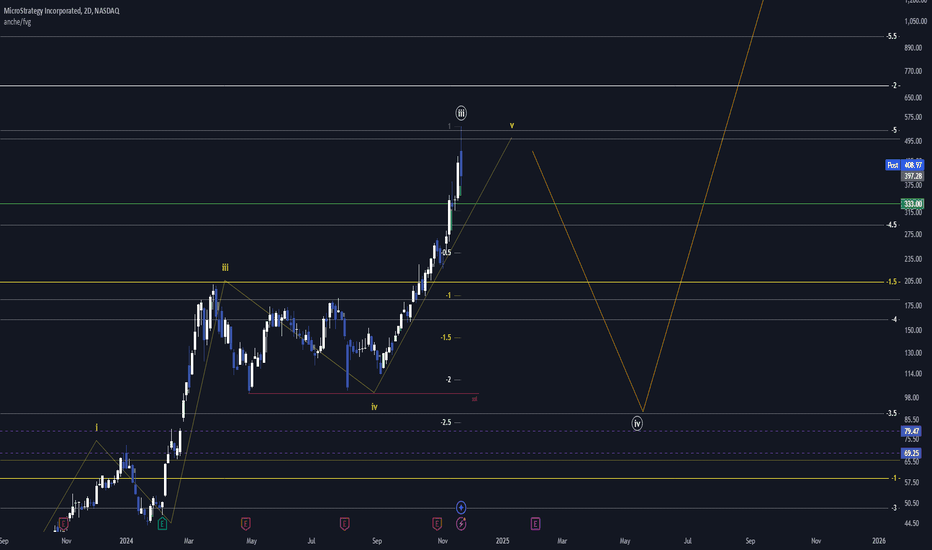Click the 495.00 price axis value
This screenshot has height=550, width=932.
pos(913,142)
